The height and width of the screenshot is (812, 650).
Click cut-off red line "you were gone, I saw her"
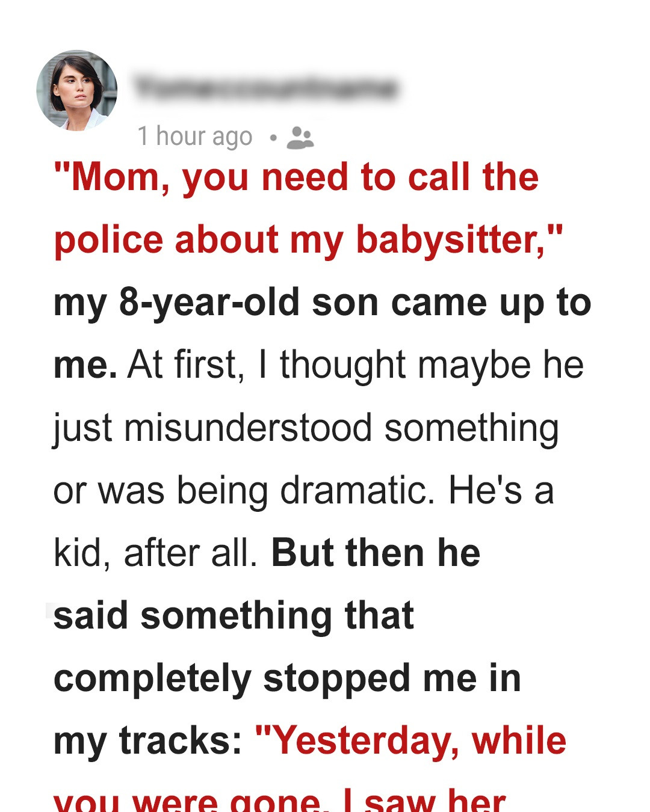280,801
